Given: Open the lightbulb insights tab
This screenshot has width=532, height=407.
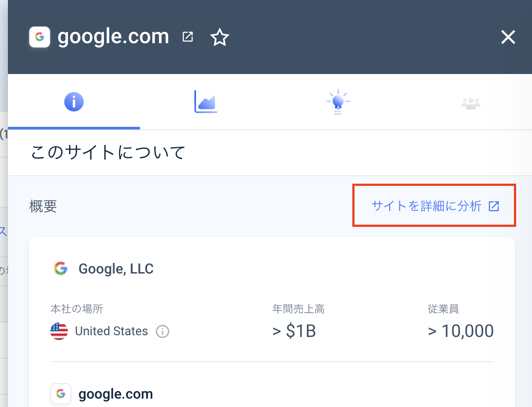Looking at the screenshot, I should point(338,102).
